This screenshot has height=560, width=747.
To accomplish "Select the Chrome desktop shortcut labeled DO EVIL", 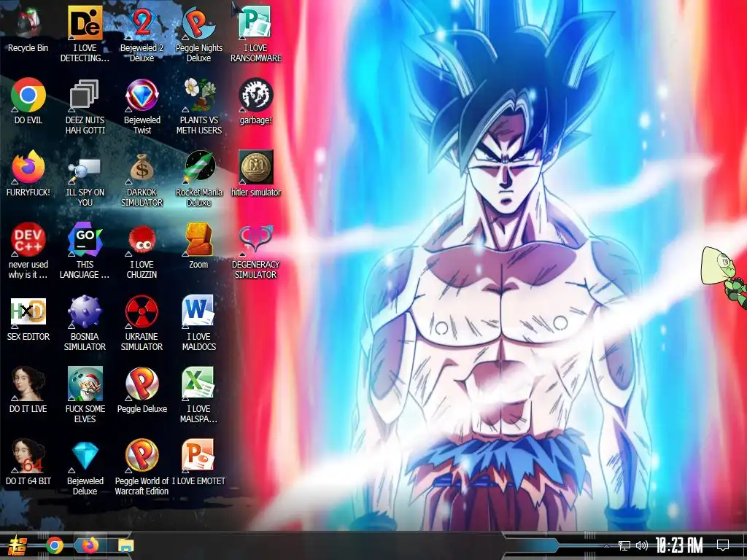I will click(28, 101).
